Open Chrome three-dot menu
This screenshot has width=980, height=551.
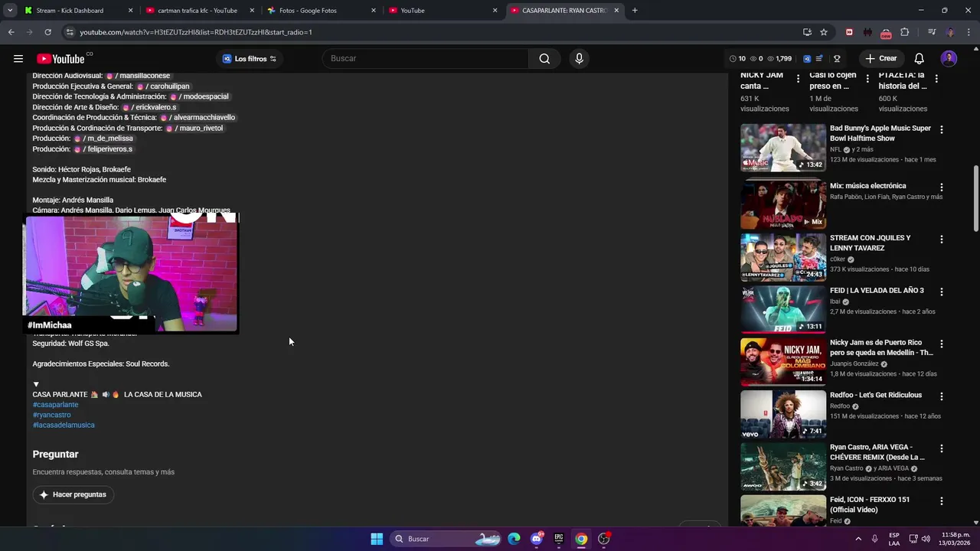[969, 32]
